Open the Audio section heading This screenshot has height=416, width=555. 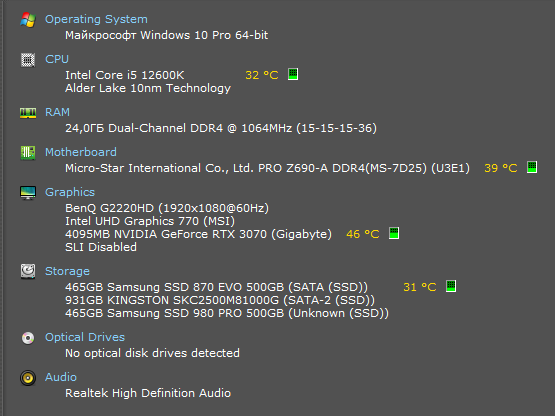(x=61, y=377)
